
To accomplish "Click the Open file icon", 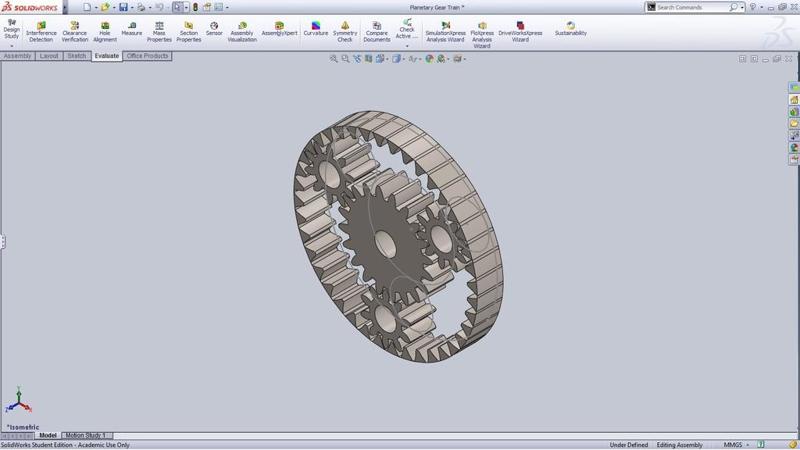I will click(x=105, y=7).
